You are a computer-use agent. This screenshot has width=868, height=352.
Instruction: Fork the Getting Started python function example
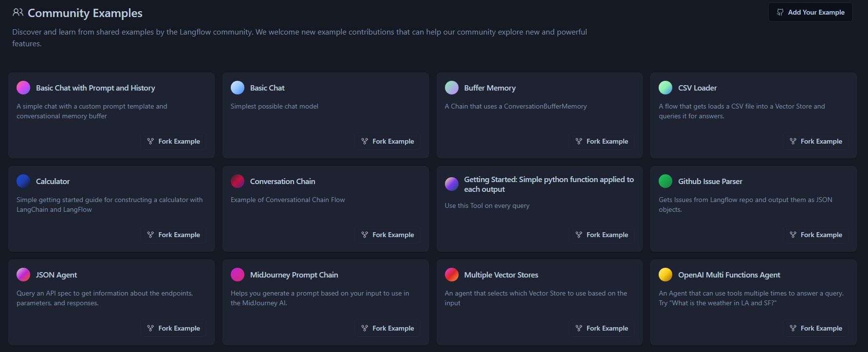point(602,235)
